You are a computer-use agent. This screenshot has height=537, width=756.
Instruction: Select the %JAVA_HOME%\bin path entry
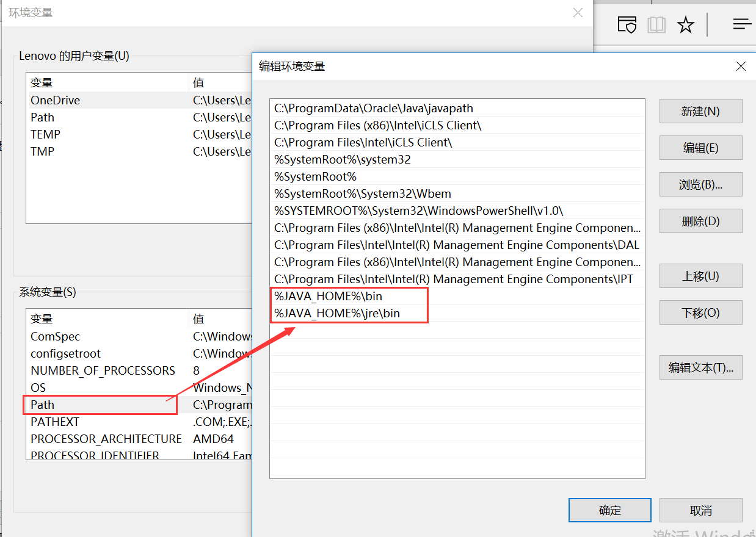(457, 296)
